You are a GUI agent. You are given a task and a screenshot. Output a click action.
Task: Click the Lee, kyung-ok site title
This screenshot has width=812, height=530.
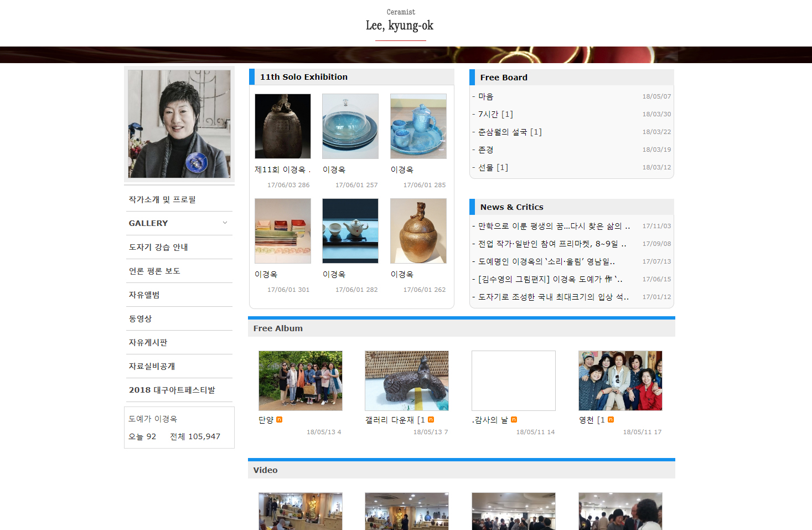tap(400, 25)
